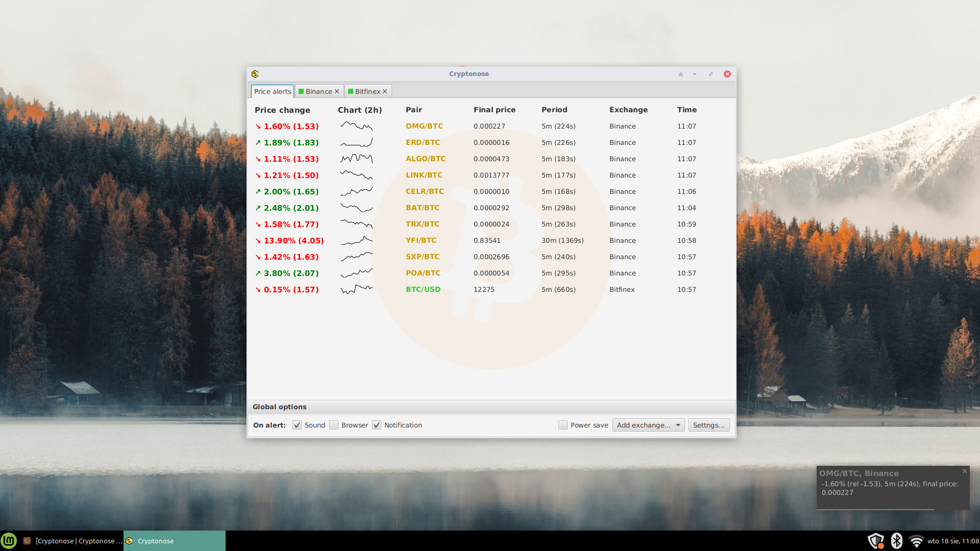This screenshot has height=551, width=980.
Task: Close the Binance tab with its X
Action: point(337,91)
